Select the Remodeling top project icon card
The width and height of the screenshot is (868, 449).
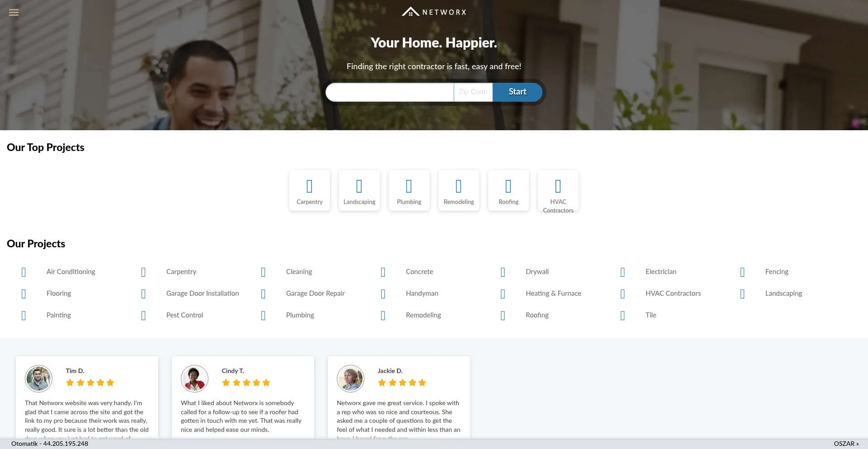459,190
